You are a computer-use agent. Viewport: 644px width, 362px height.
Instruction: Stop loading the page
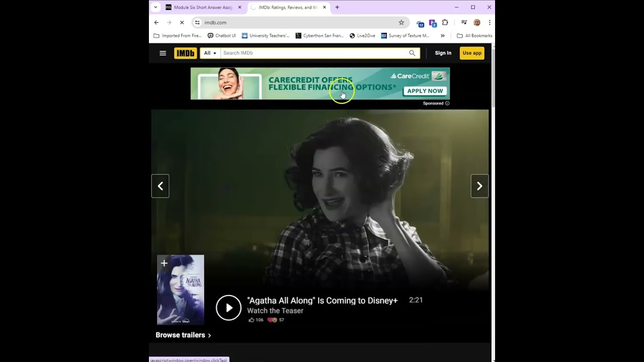point(182,23)
